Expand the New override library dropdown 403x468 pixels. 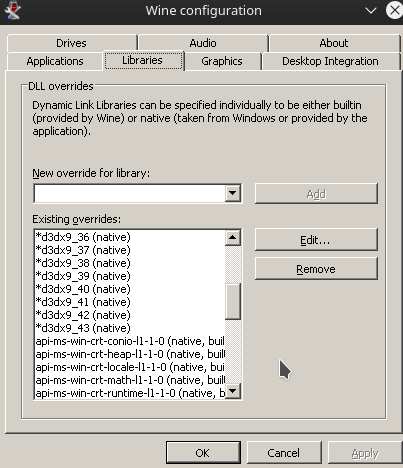click(x=233, y=193)
